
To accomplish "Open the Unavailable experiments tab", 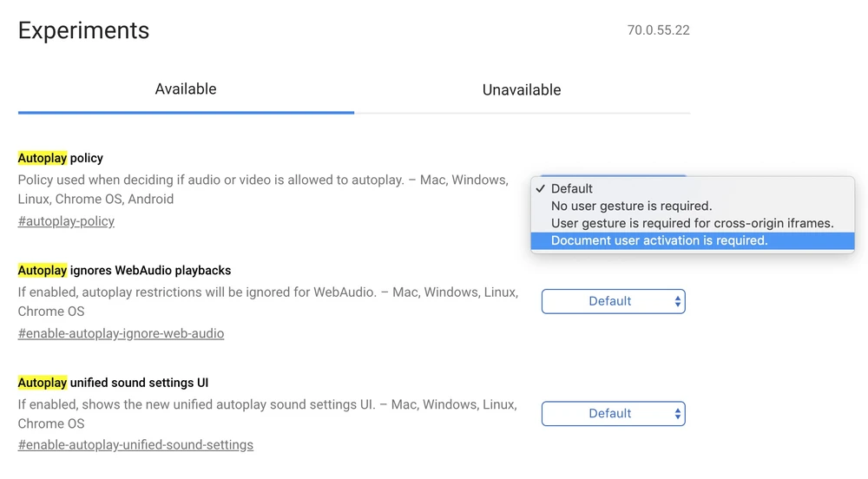I will 522,90.
